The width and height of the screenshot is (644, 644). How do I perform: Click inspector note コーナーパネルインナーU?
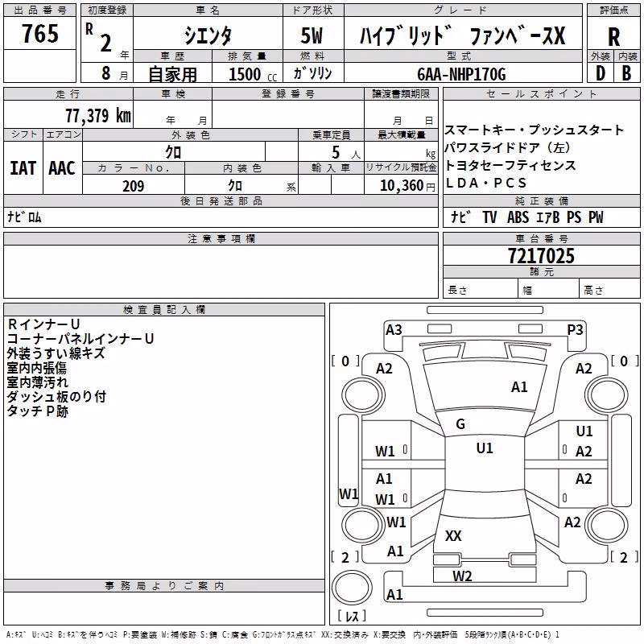point(80,338)
